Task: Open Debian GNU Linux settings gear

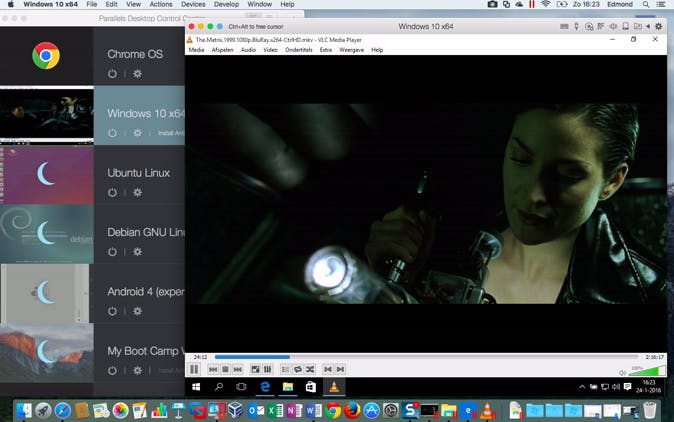Action: click(137, 252)
